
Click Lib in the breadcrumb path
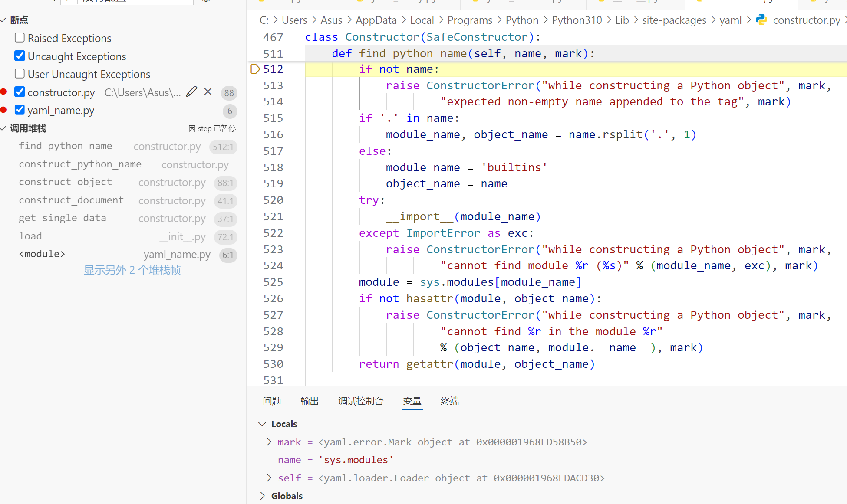622,20
